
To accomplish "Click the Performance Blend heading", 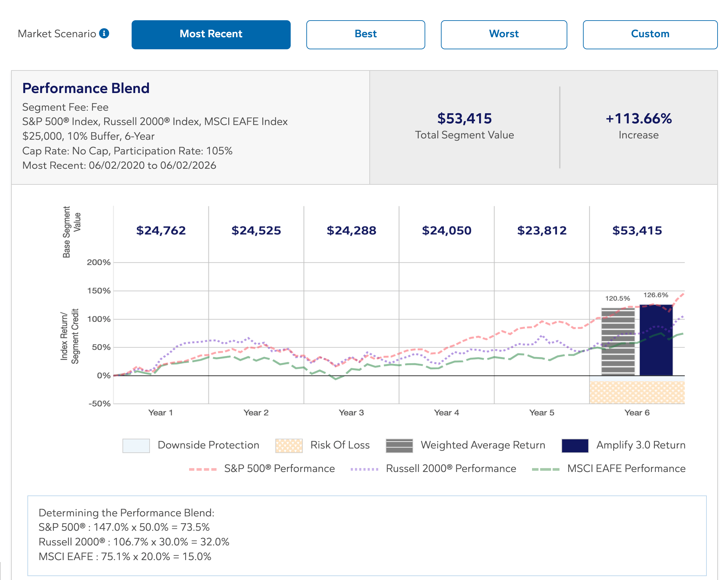I will click(86, 88).
